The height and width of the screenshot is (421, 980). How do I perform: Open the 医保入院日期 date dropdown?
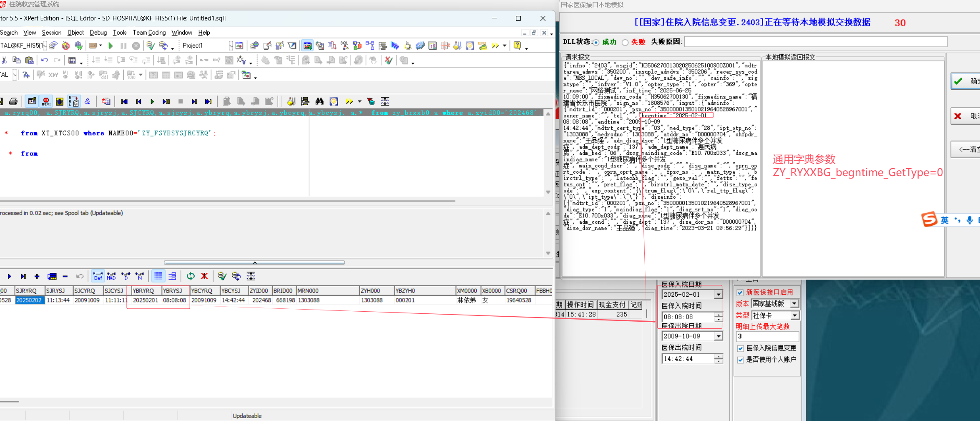pyautogui.click(x=718, y=295)
